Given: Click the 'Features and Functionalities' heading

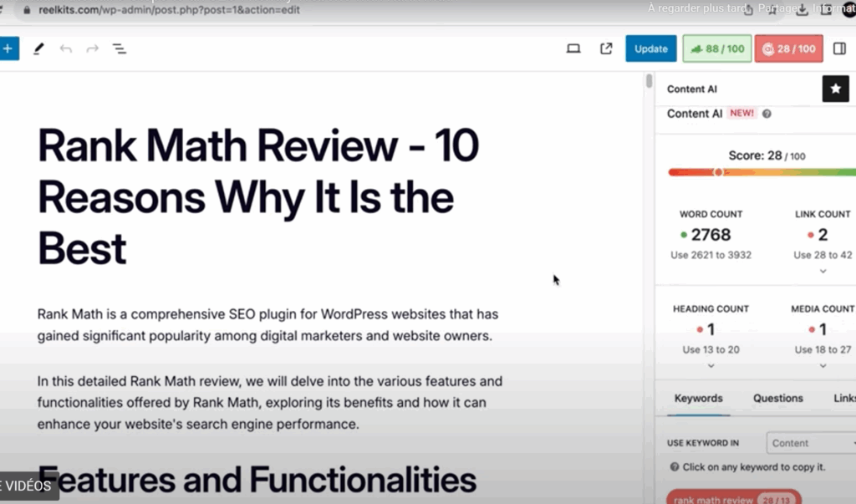Looking at the screenshot, I should (x=257, y=480).
